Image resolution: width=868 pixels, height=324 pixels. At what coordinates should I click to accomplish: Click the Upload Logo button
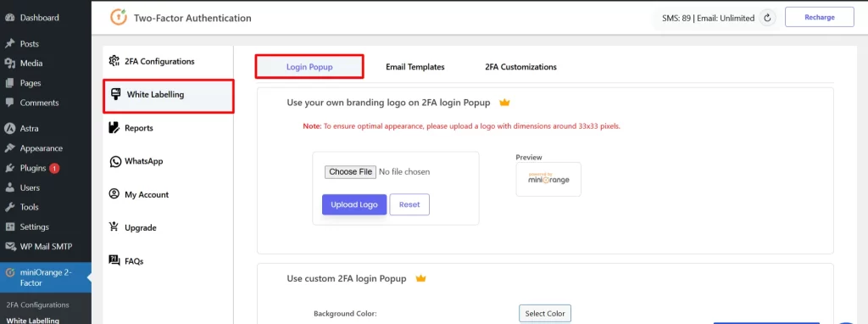[x=354, y=204]
